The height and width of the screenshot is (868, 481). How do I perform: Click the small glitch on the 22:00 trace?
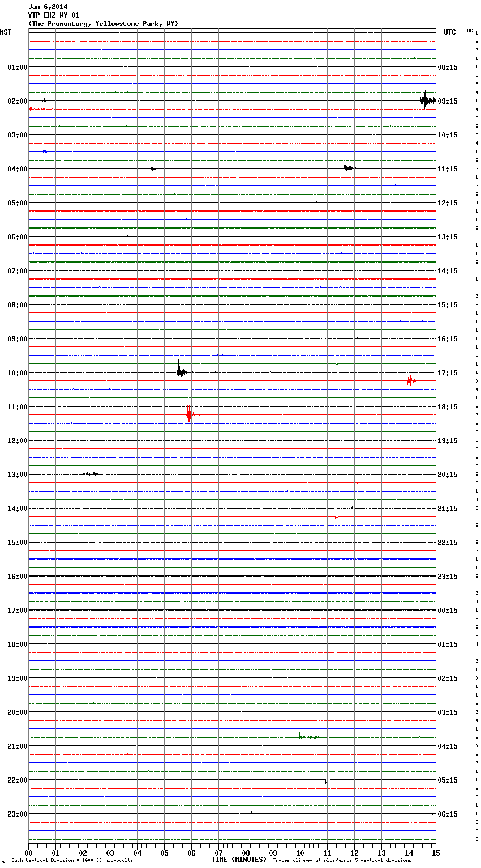click(327, 781)
